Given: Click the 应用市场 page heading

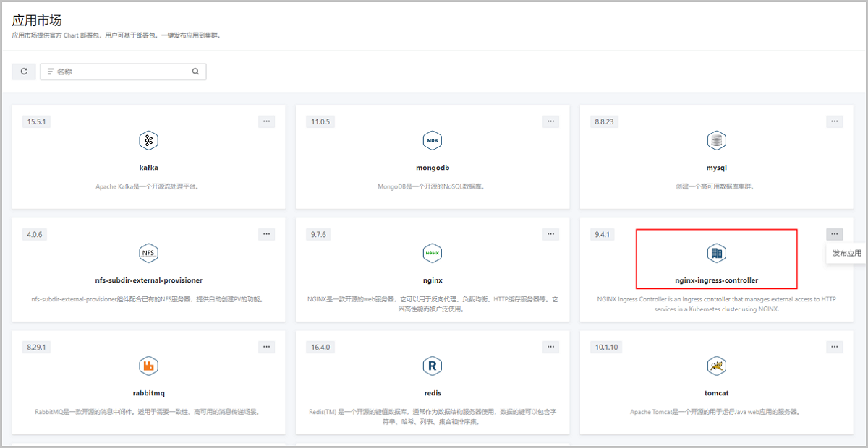Looking at the screenshot, I should [x=37, y=20].
